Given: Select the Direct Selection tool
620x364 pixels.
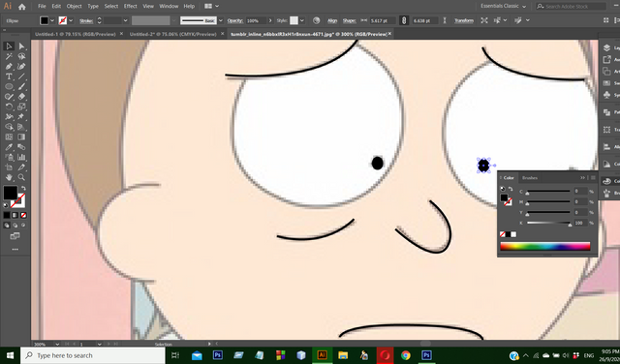Looking at the screenshot, I should 21,46.
